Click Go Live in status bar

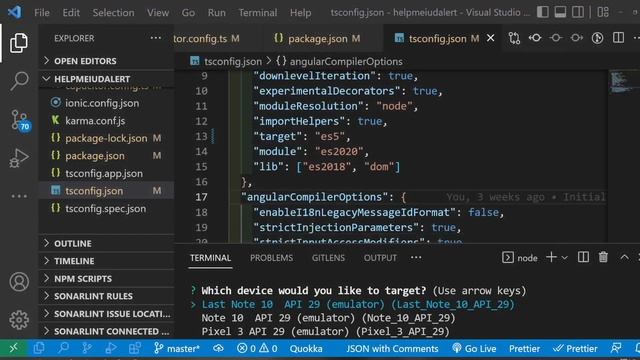(x=474, y=349)
